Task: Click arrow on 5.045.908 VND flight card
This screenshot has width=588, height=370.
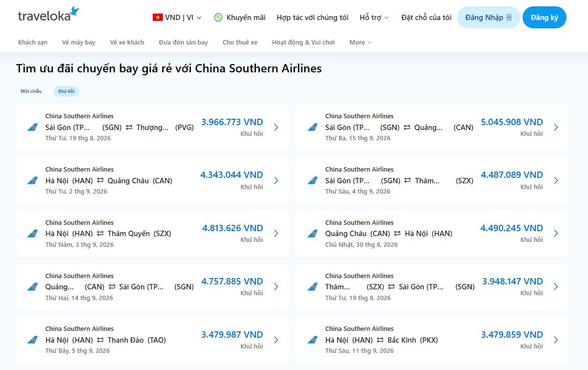Action: (556, 127)
